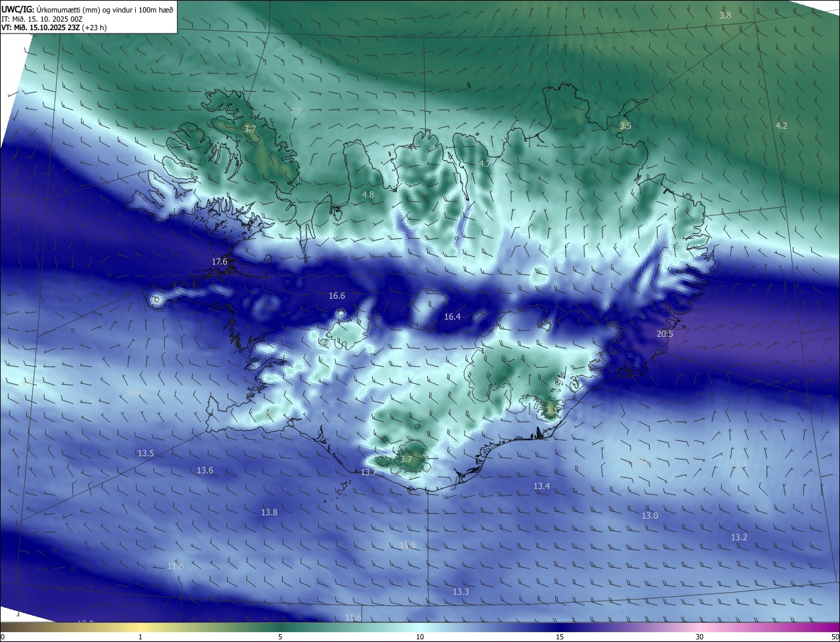
Task: Click the 3.8 value label
Action: tap(725, 15)
